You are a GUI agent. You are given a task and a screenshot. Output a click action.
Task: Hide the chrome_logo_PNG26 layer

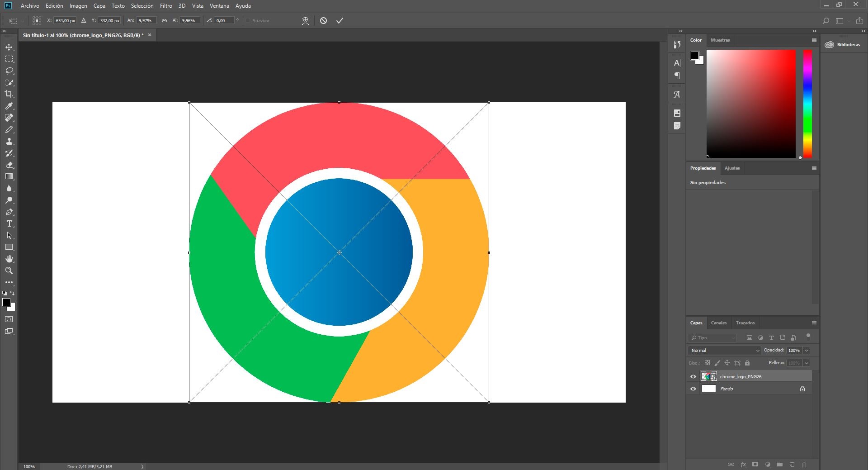click(x=693, y=376)
